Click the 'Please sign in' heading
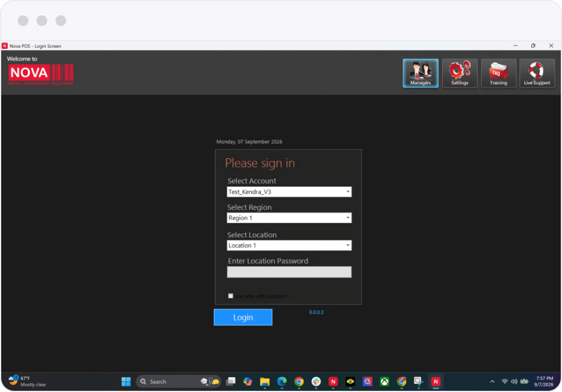 [x=260, y=164]
